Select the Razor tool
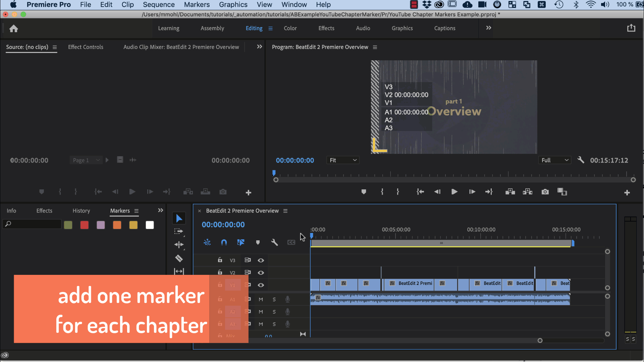The width and height of the screenshot is (644, 362). point(179,258)
